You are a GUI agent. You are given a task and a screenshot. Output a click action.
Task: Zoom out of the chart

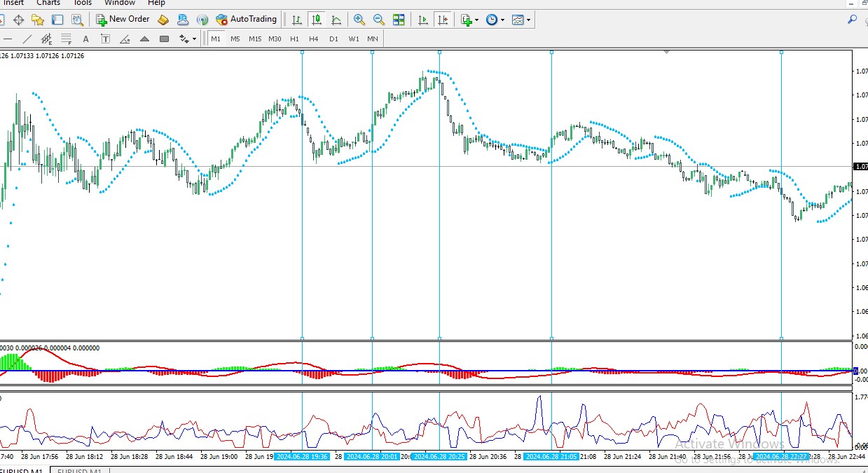[x=379, y=20]
